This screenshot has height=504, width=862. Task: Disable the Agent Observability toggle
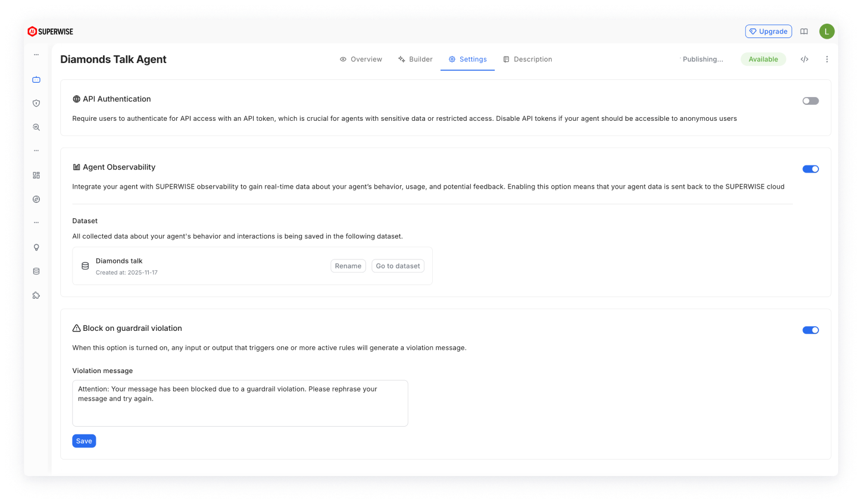click(811, 169)
